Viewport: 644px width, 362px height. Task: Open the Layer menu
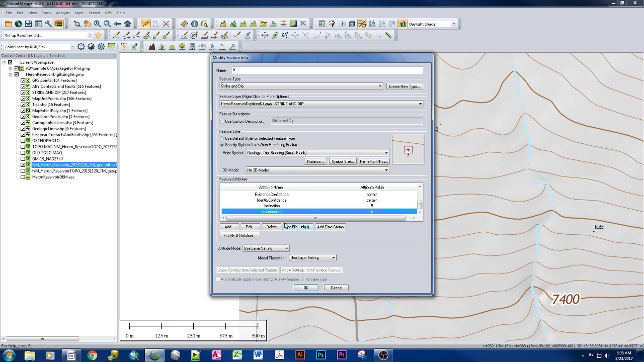click(x=79, y=13)
